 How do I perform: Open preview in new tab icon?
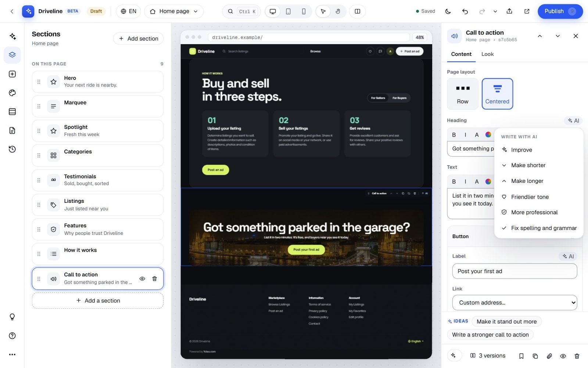pos(527,11)
